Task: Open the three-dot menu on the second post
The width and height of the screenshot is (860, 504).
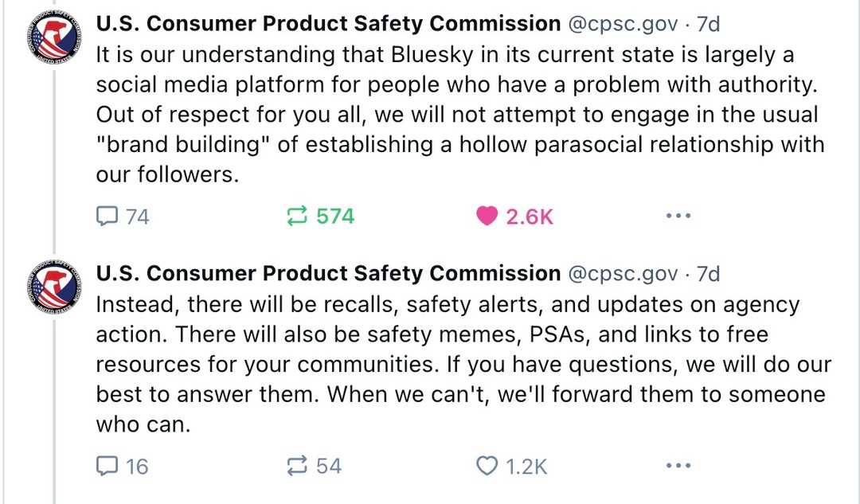Action: pyautogui.click(x=678, y=466)
